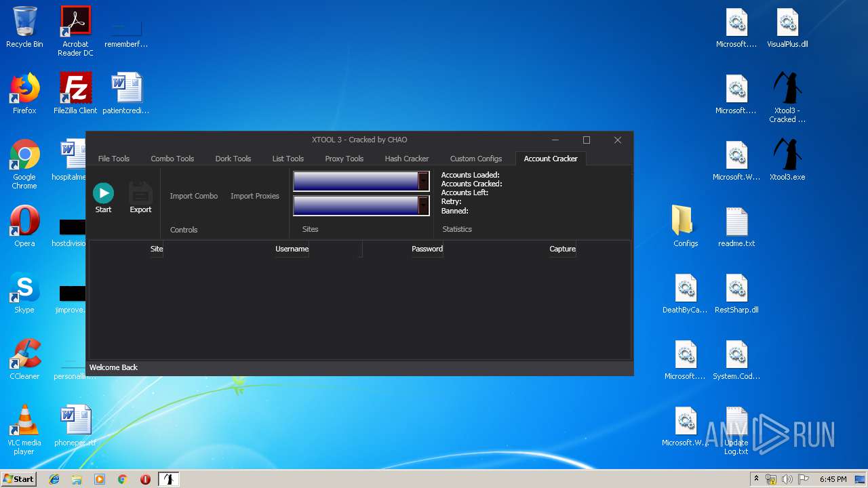Select the VLC media player desktop icon
Viewport: 868px width, 488px height.
coord(24,430)
